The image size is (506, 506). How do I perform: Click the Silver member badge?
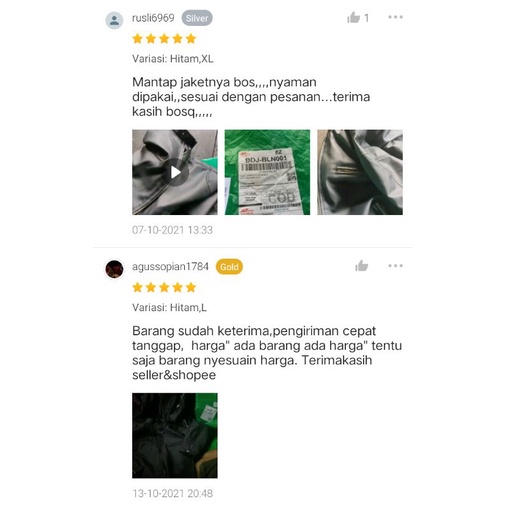[x=197, y=18]
